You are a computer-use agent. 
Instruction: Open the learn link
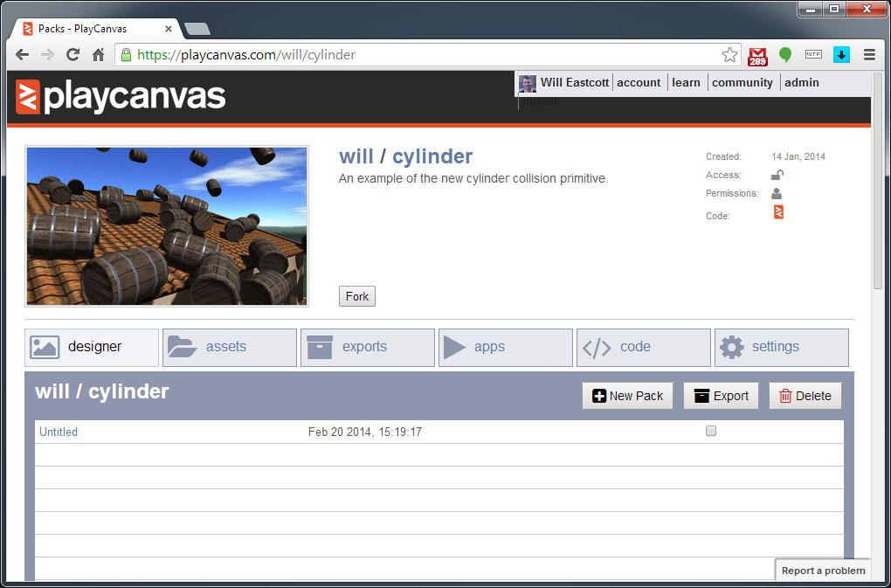tap(686, 82)
